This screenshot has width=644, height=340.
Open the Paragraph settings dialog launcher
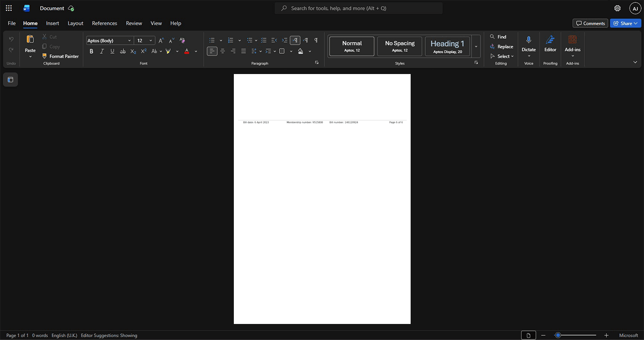click(x=316, y=63)
